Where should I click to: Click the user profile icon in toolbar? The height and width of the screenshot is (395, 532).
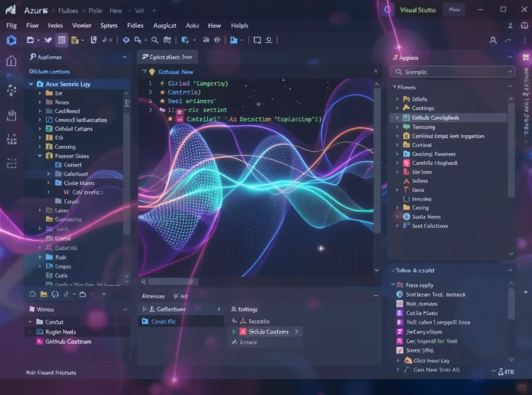point(493,40)
